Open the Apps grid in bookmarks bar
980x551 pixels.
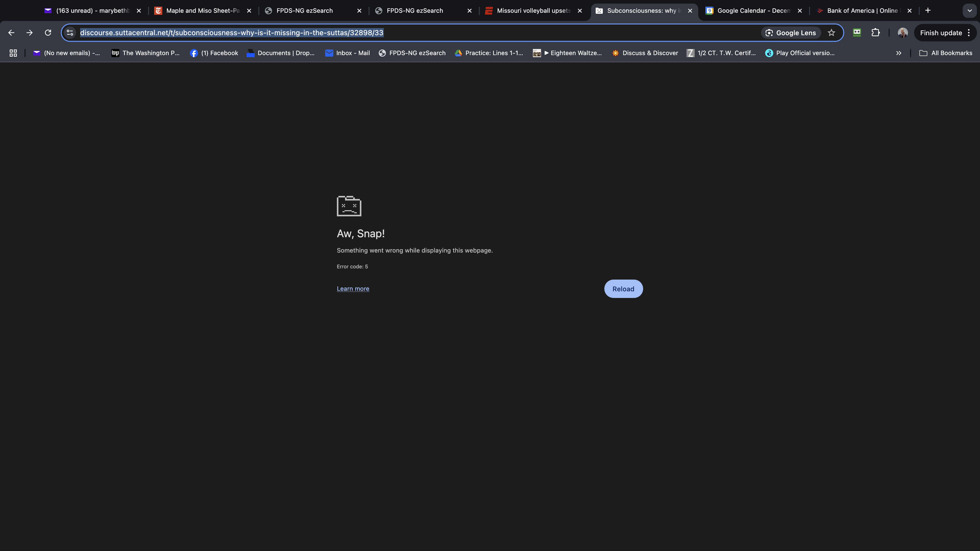[13, 53]
